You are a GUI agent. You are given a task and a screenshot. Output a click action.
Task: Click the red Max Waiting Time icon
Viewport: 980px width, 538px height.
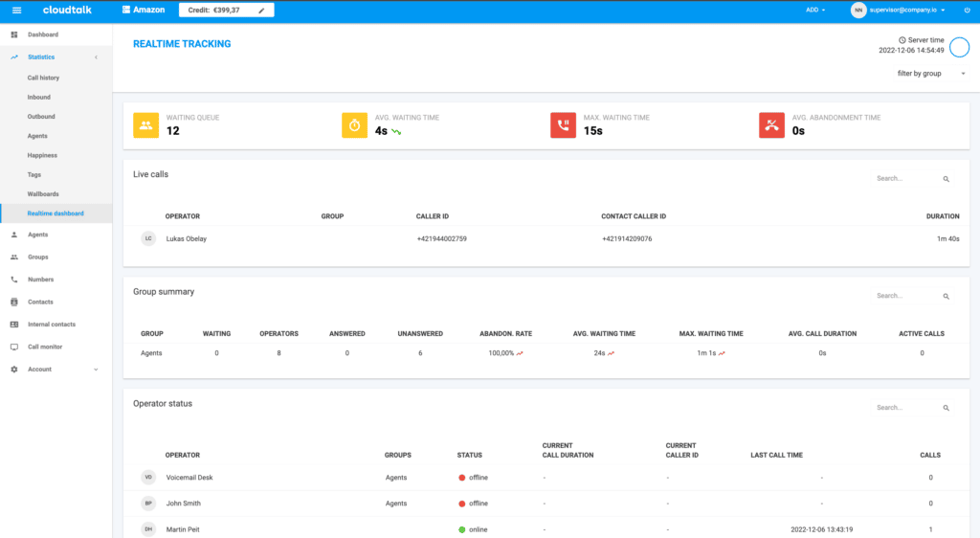tap(563, 125)
